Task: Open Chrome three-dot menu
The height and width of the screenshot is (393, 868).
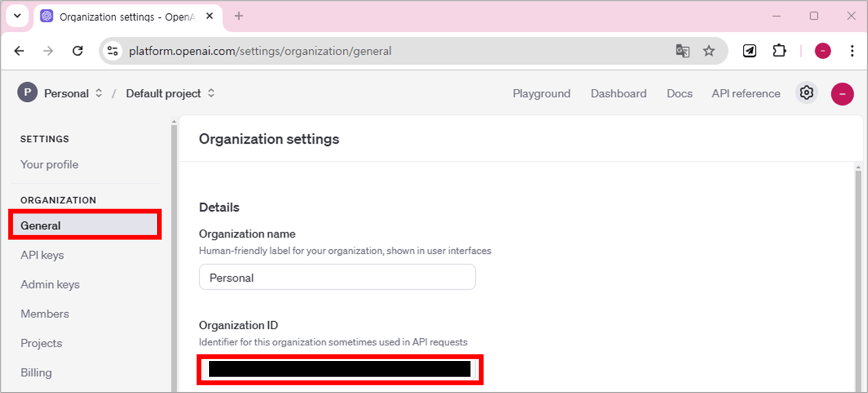Action: 852,51
